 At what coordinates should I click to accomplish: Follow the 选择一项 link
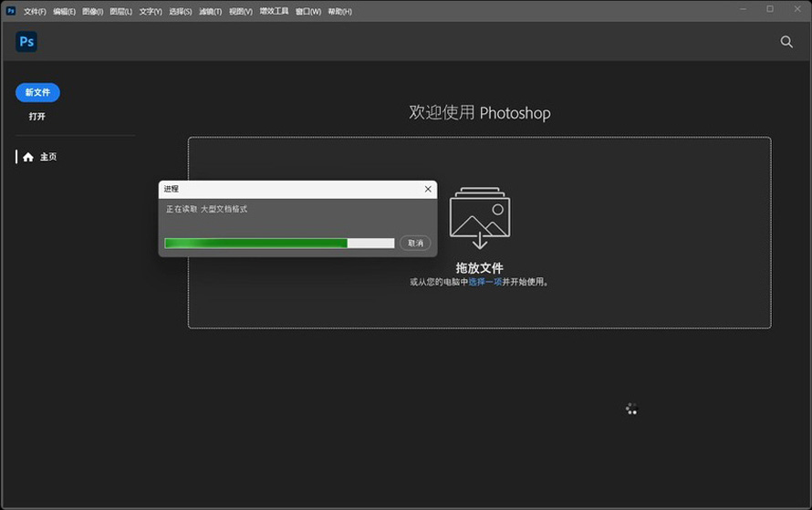pos(484,282)
